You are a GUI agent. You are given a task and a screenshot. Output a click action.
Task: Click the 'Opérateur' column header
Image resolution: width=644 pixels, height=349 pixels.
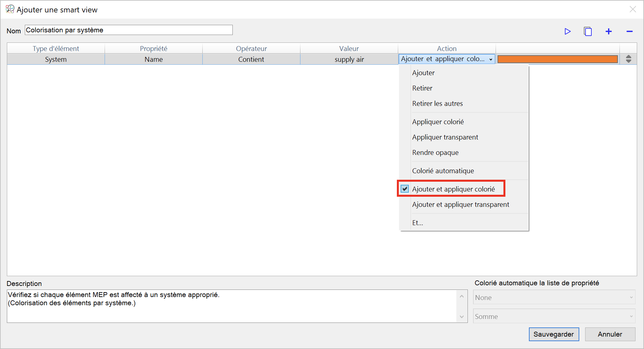pyautogui.click(x=251, y=48)
